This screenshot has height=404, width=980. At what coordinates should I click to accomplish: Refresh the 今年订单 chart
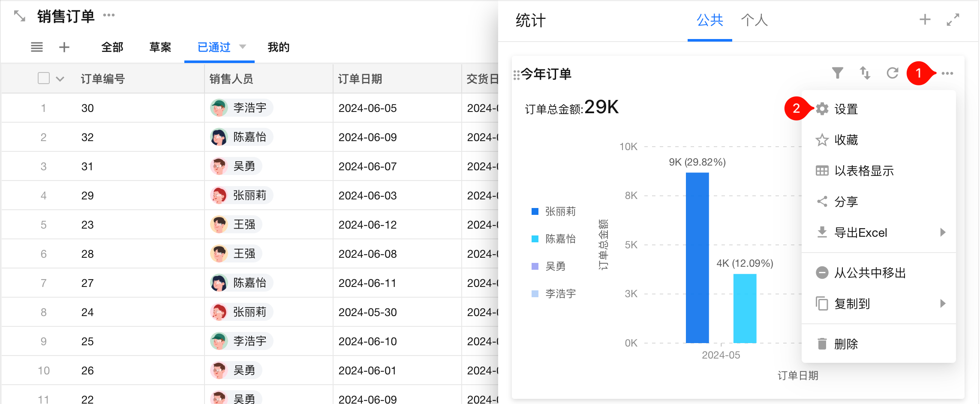click(893, 73)
